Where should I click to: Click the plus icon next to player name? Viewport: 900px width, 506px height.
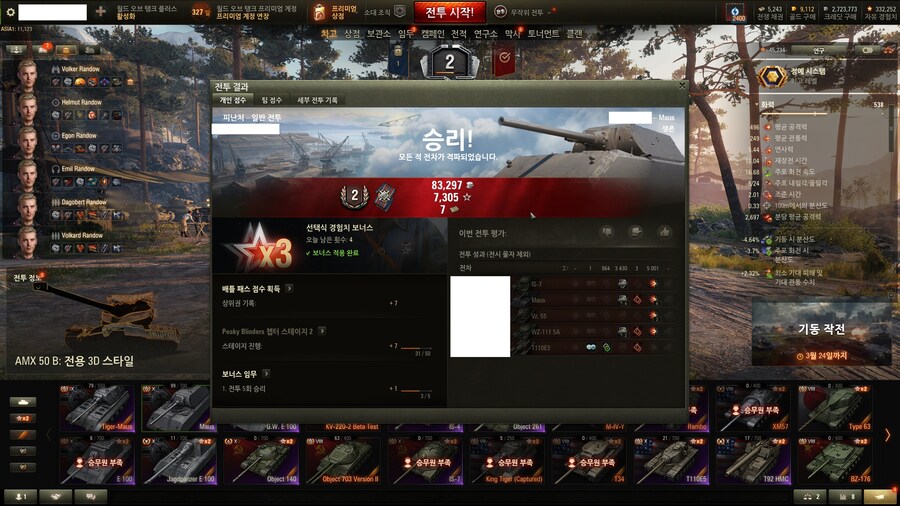coord(100,11)
